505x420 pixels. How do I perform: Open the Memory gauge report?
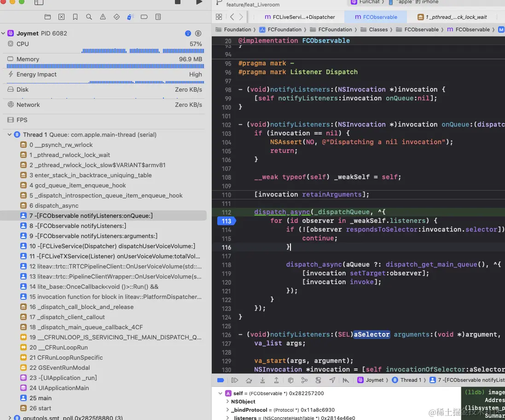tap(28, 59)
